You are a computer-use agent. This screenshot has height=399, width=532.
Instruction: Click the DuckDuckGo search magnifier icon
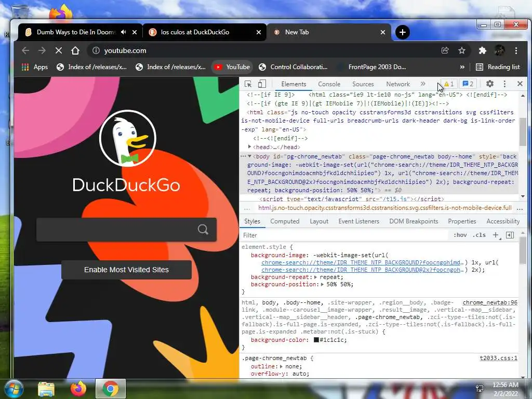[x=203, y=230]
